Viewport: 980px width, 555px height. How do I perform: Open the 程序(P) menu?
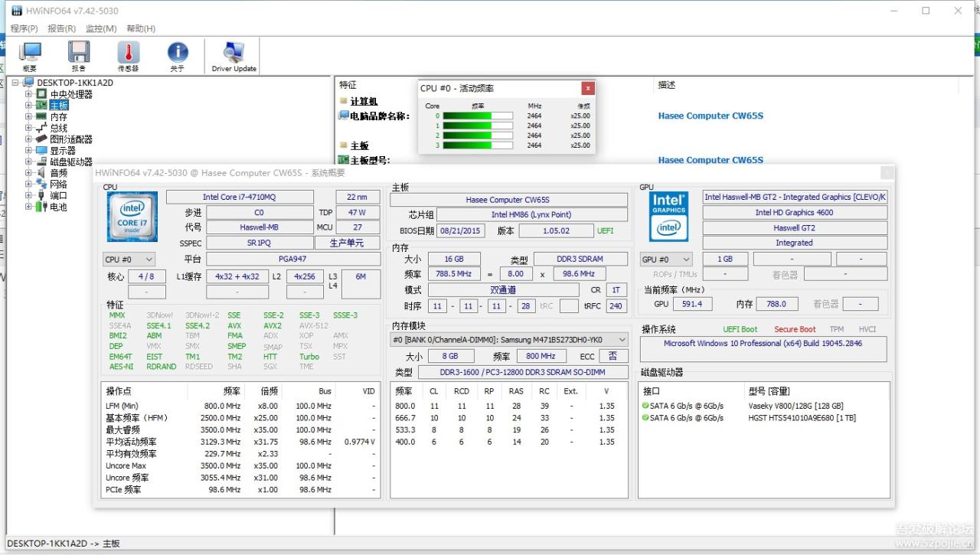point(24,28)
